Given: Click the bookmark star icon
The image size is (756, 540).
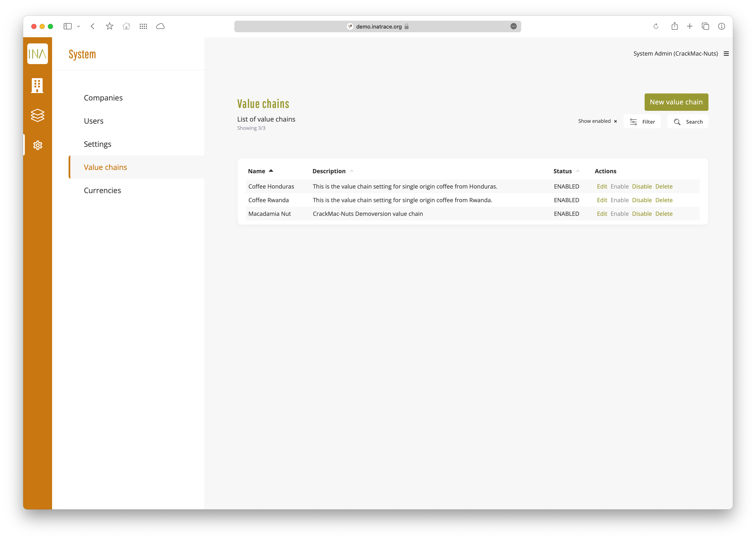Looking at the screenshot, I should (110, 26).
